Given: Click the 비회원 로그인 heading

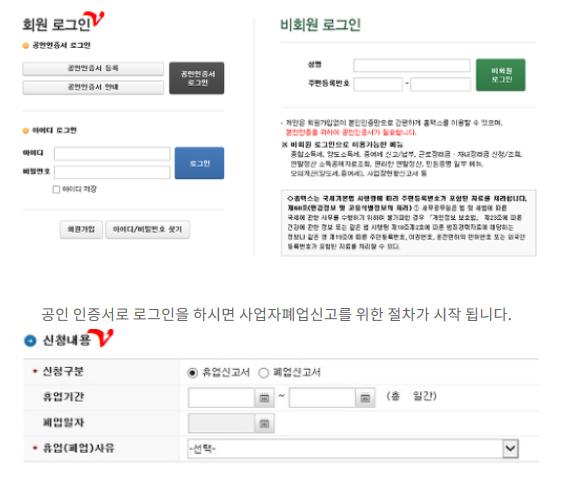Looking at the screenshot, I should tap(320, 25).
